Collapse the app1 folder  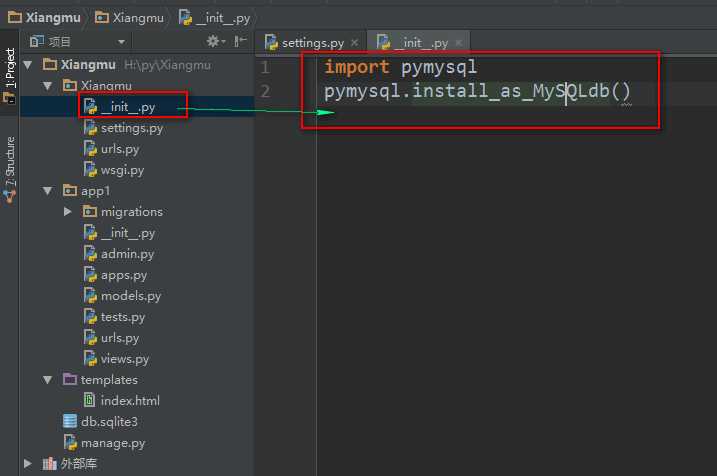pos(48,191)
